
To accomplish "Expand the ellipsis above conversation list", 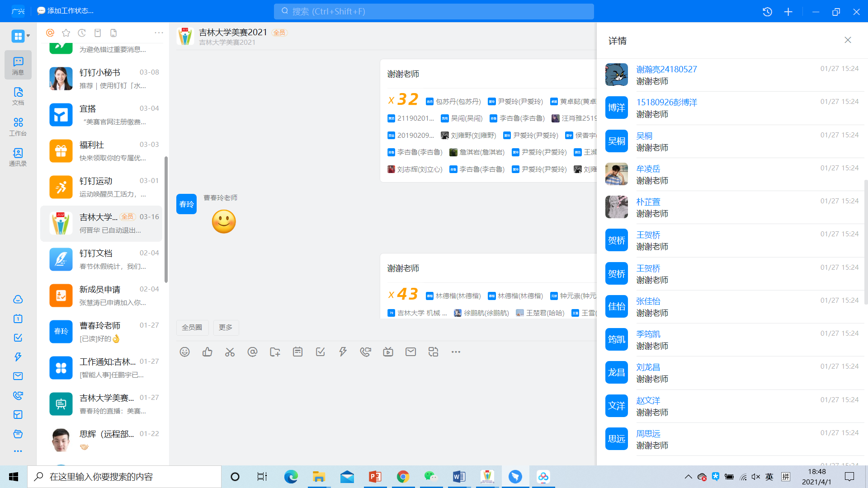I will pos(159,33).
